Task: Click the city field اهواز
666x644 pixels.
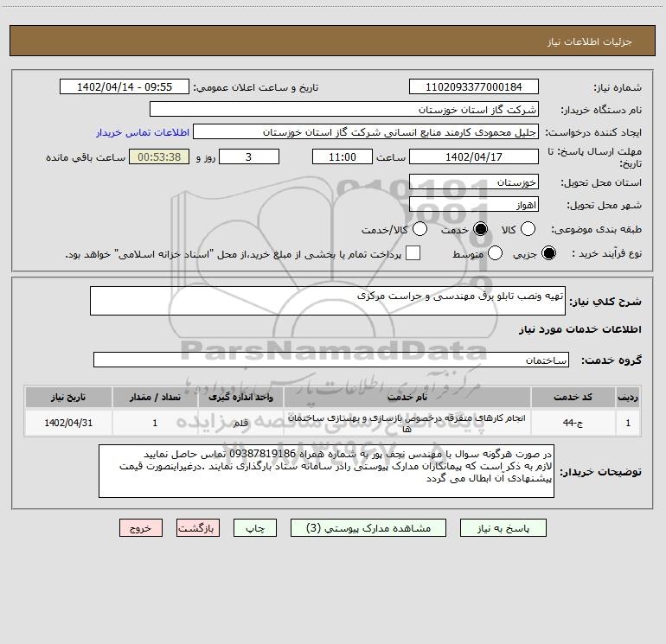Action: coord(474,205)
